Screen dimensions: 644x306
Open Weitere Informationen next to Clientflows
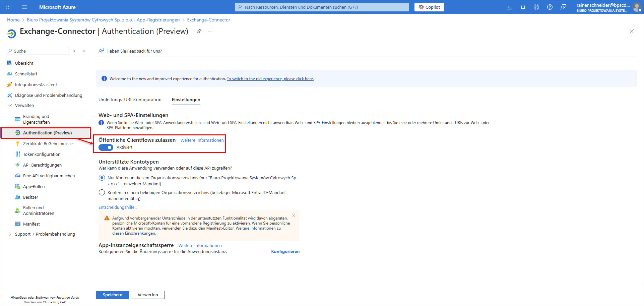coord(202,140)
